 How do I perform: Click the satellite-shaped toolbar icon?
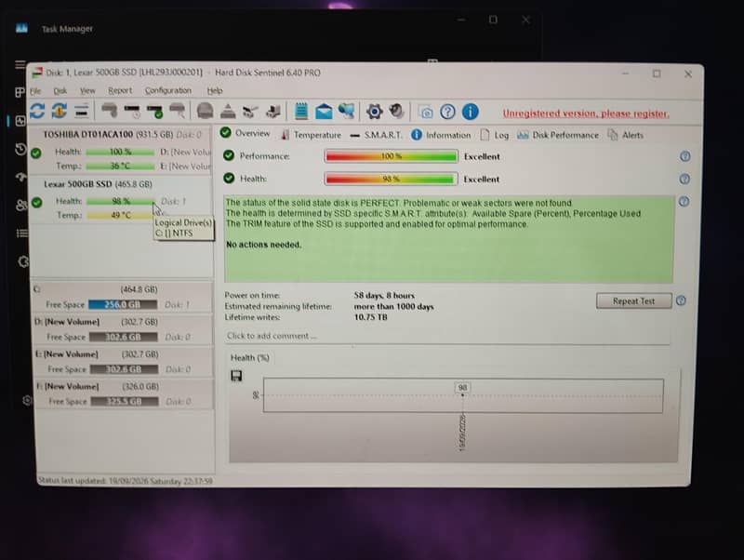tap(250, 112)
